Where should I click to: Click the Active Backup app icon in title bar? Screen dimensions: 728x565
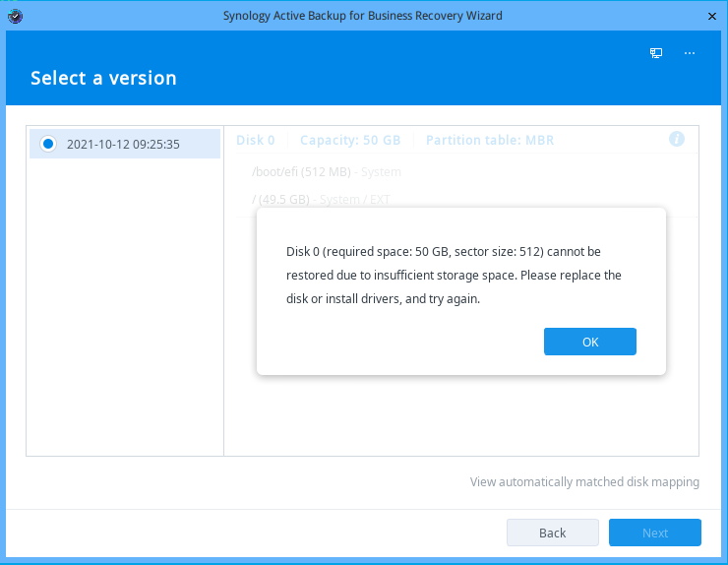pos(16,17)
